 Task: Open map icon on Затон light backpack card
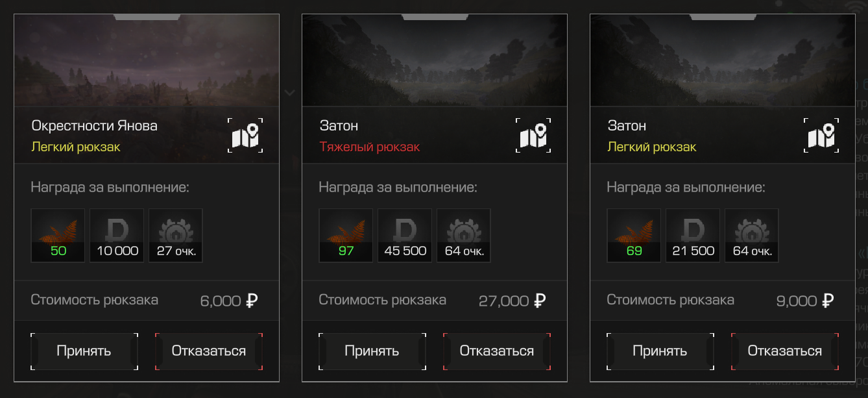click(x=821, y=136)
